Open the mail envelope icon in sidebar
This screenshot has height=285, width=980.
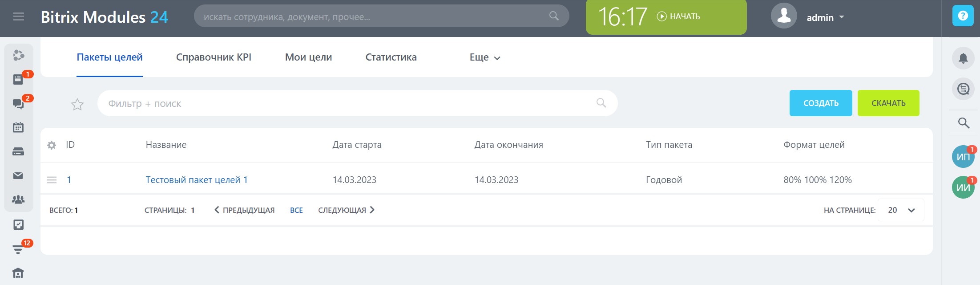click(18, 176)
